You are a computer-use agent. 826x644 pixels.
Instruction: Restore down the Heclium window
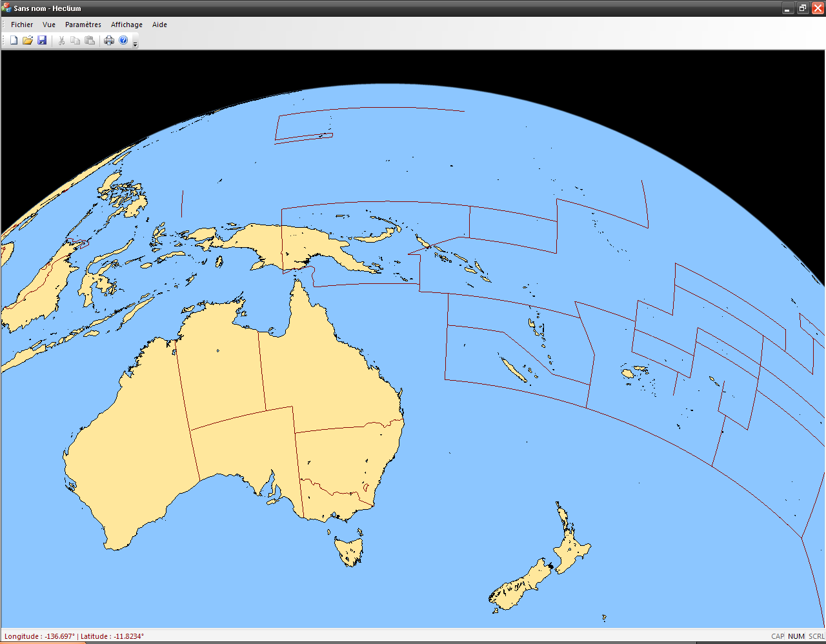click(802, 8)
